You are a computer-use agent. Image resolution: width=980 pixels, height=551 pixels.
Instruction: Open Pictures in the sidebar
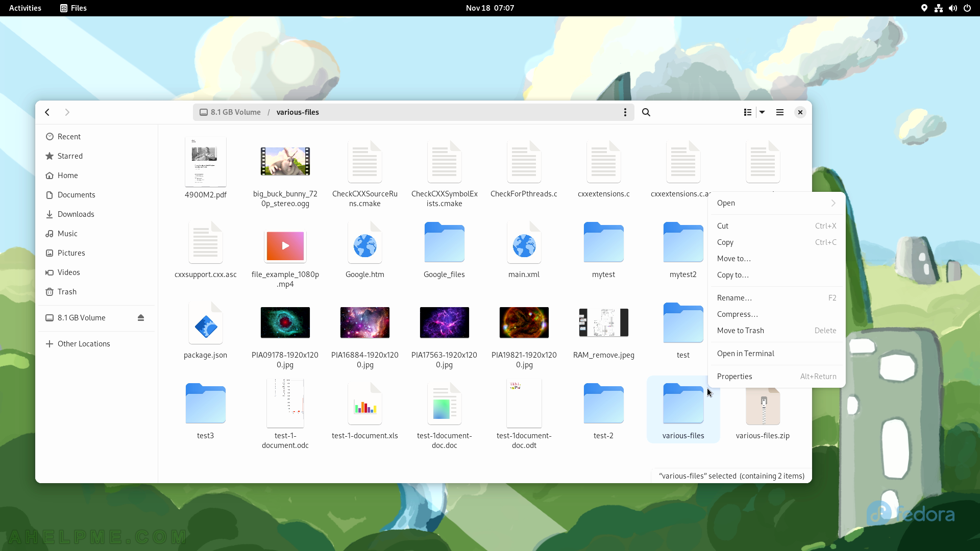pyautogui.click(x=97, y=253)
